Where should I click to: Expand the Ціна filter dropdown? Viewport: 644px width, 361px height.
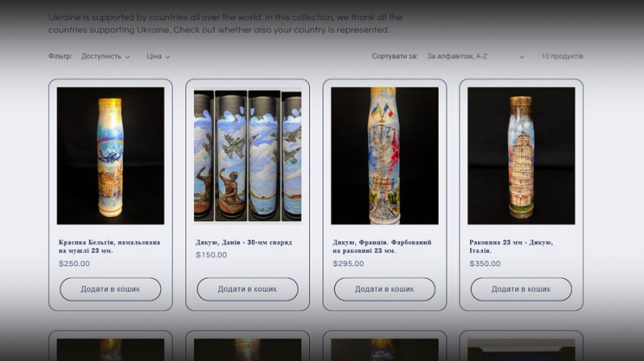pos(158,56)
